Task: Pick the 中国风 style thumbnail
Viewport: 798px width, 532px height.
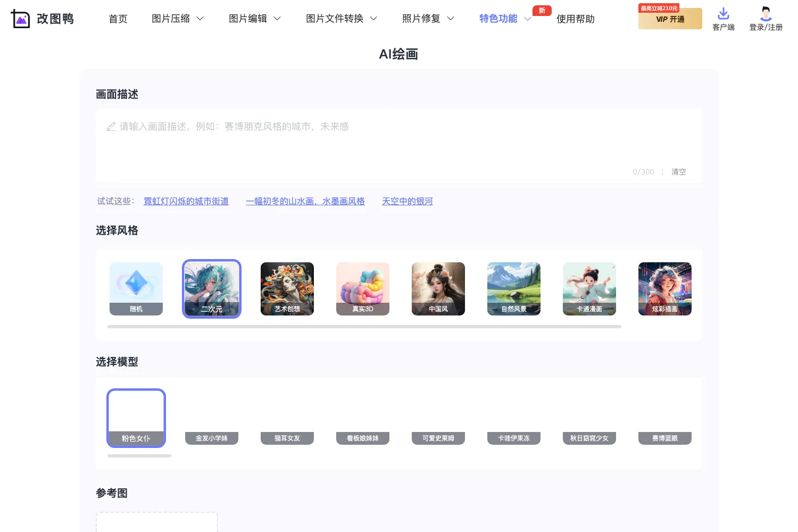Action: [x=438, y=289]
